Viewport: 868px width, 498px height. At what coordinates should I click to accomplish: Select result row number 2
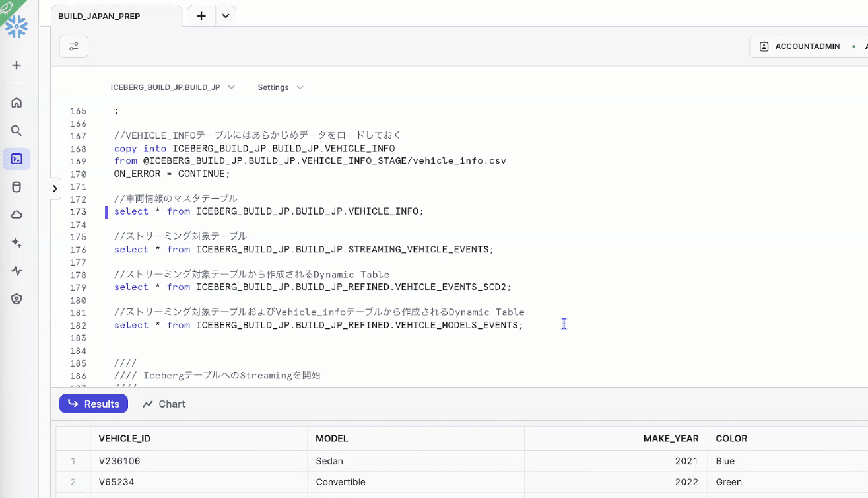click(x=73, y=482)
